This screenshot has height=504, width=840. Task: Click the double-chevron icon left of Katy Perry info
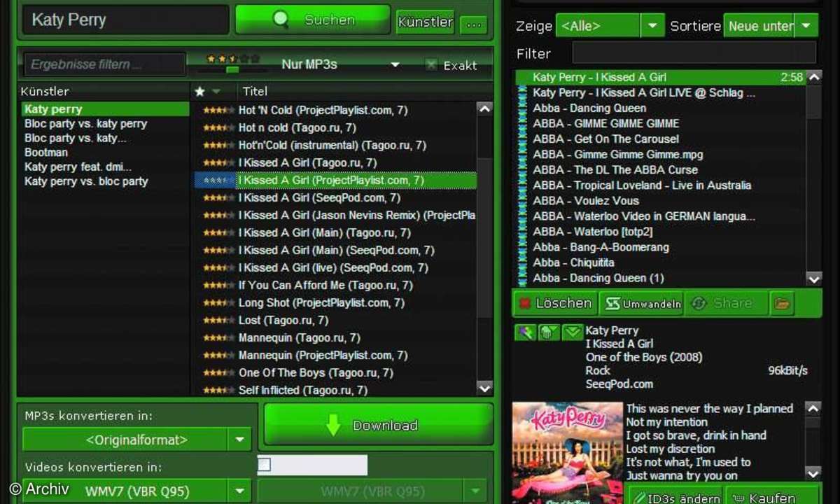coord(572,332)
